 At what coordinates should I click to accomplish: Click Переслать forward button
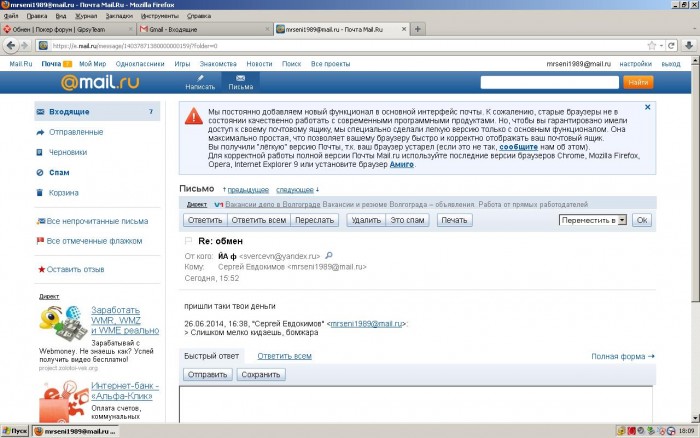coord(314,220)
